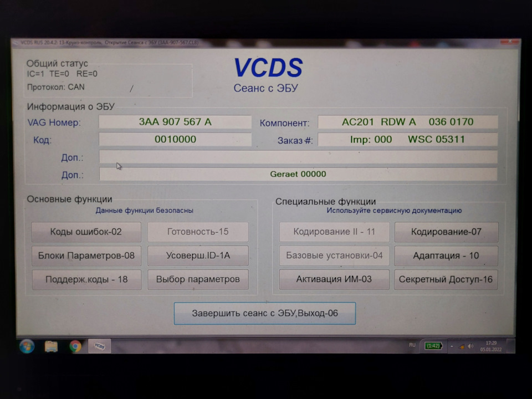Click the RU language indicator
The image size is (532, 399).
click(412, 345)
